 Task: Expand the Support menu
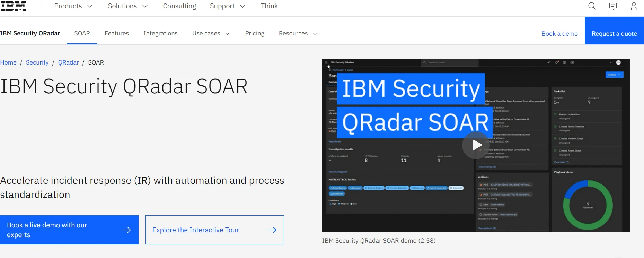coord(228,6)
